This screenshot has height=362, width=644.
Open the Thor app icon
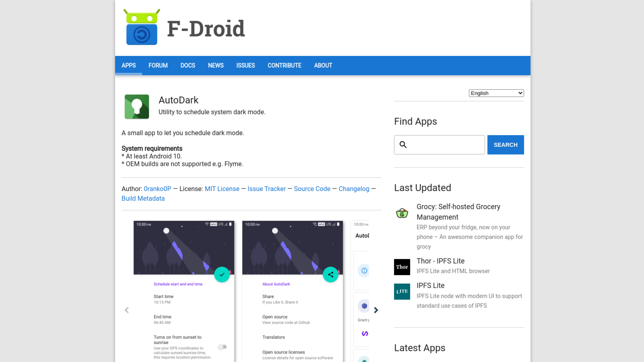coord(402,267)
